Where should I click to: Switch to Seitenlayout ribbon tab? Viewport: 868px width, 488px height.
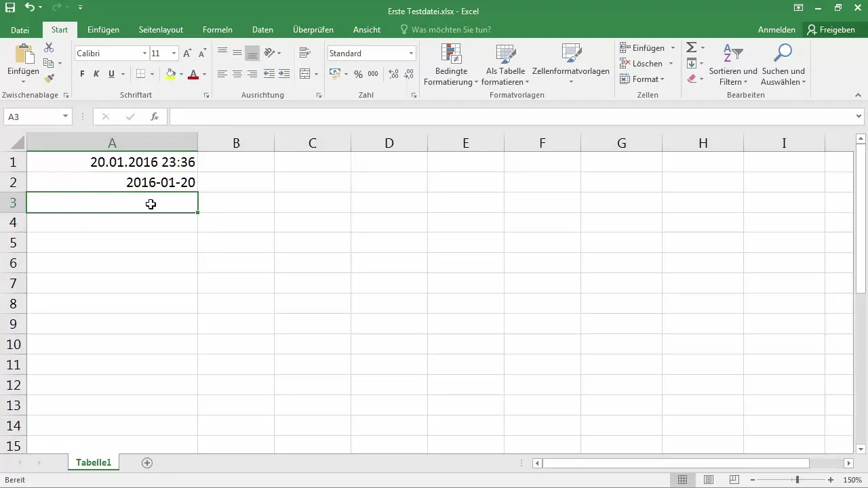coord(161,30)
